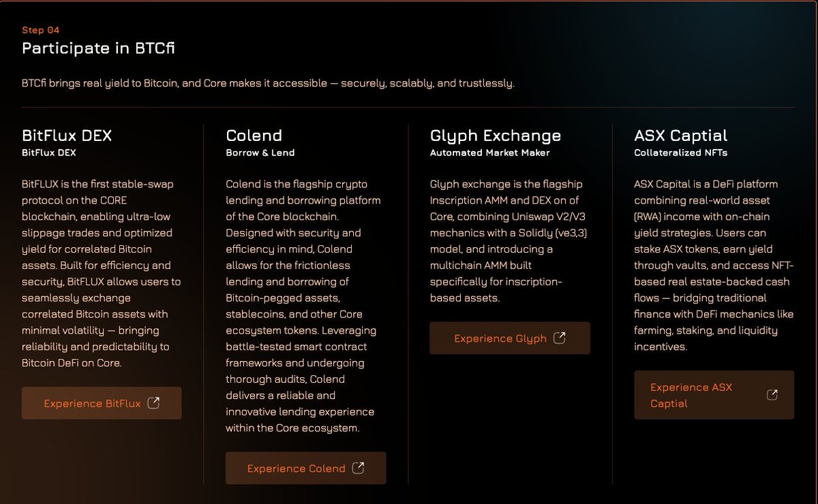Viewport: 818px width, 504px height.
Task: Click external link icon on Experience BitFlux
Action: tap(154, 403)
